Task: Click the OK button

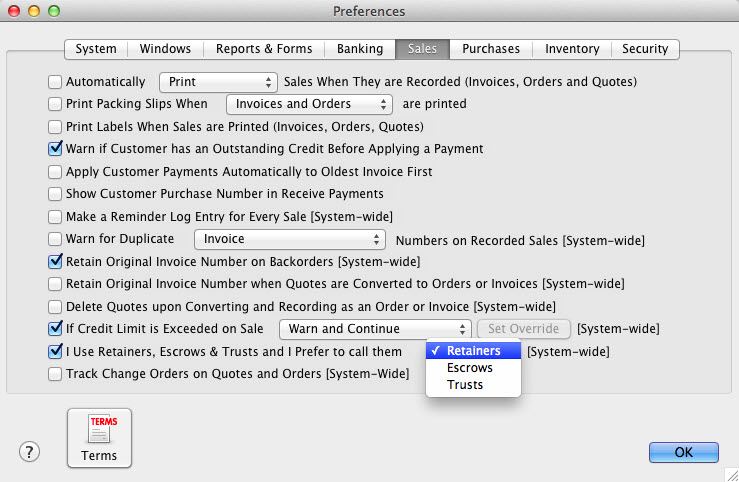Action: (x=683, y=452)
